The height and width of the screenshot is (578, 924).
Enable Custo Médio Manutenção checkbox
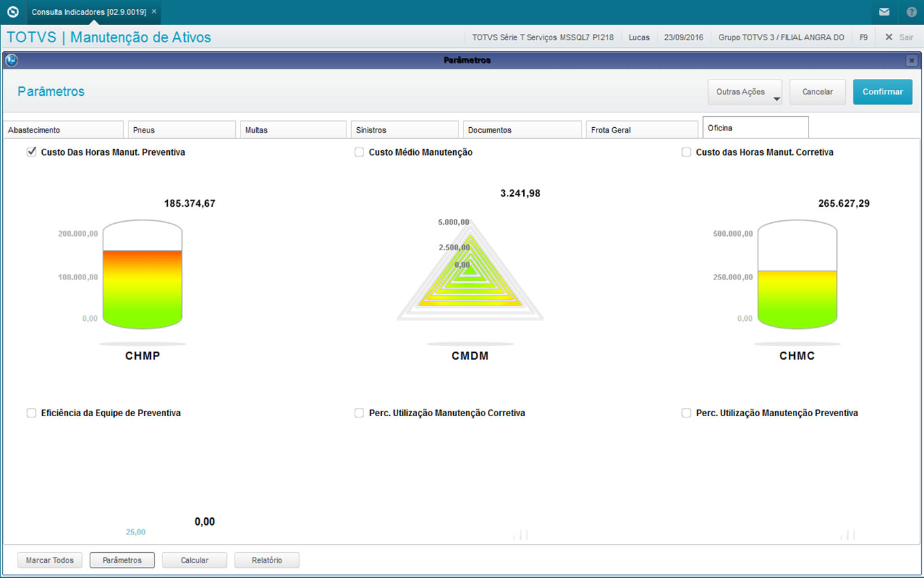coord(359,152)
